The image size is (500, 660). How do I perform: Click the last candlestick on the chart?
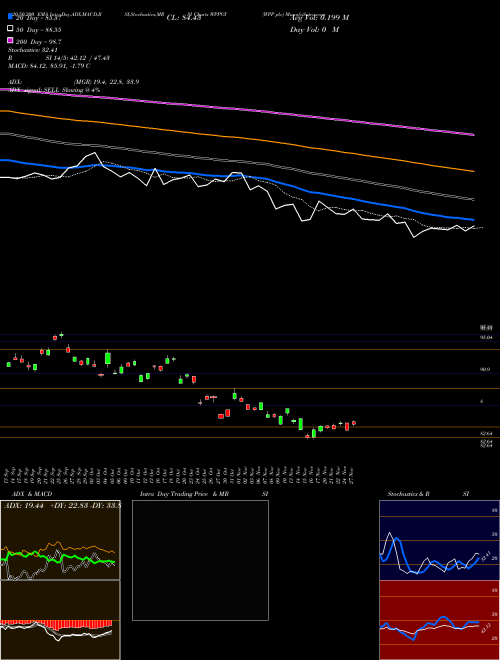click(354, 423)
